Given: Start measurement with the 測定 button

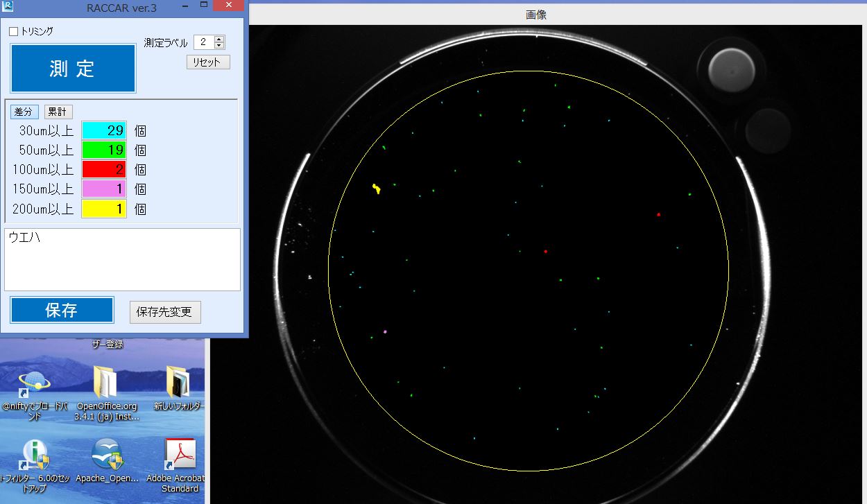Looking at the screenshot, I should tap(73, 68).
